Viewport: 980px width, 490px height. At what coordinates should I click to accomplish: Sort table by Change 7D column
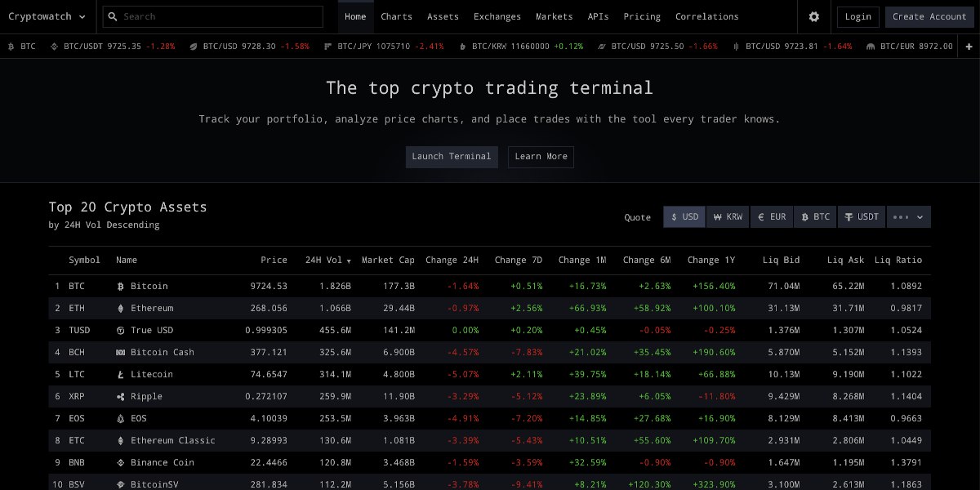pos(519,260)
